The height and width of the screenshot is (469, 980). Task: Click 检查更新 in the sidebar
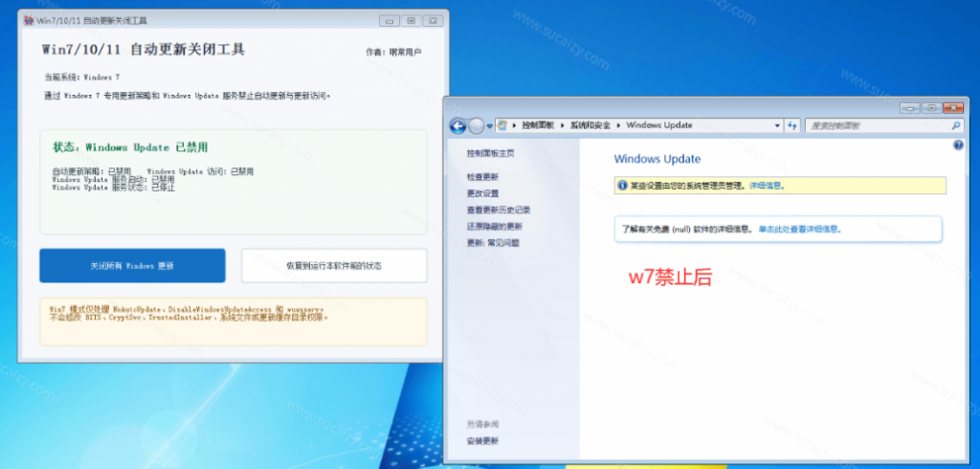[482, 177]
